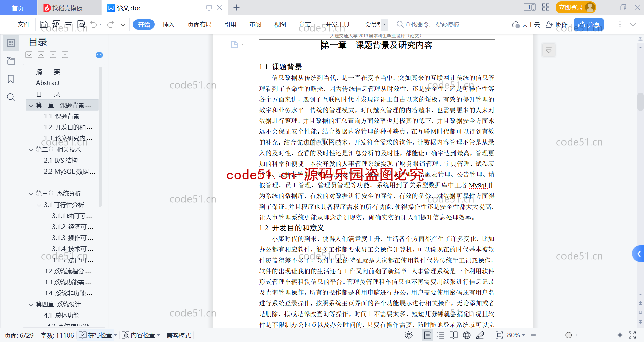Expand more ribbon tabs with the arrow
The height and width of the screenshot is (342, 644).
(x=384, y=24)
